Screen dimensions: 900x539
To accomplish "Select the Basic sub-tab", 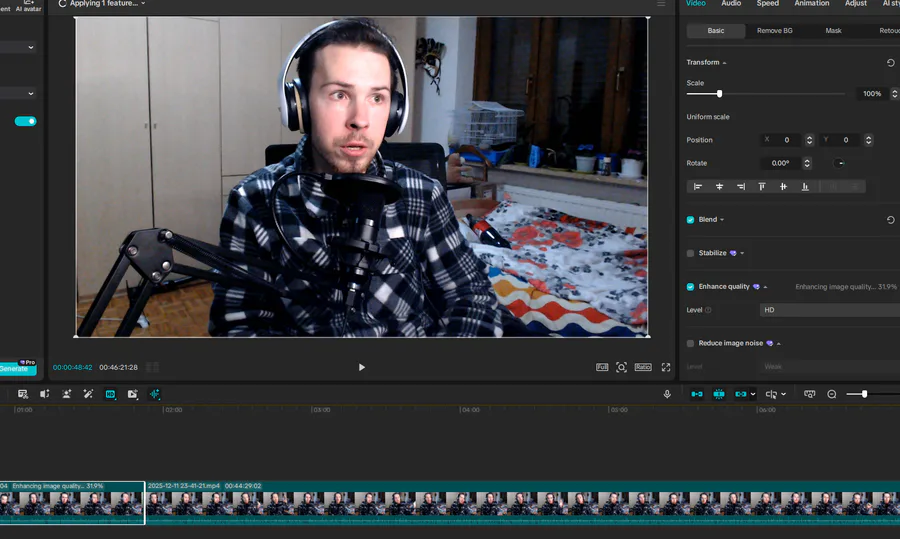I will [716, 31].
